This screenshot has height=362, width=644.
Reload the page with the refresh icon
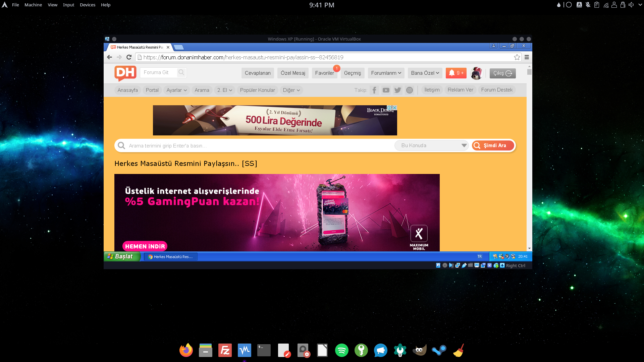click(129, 57)
